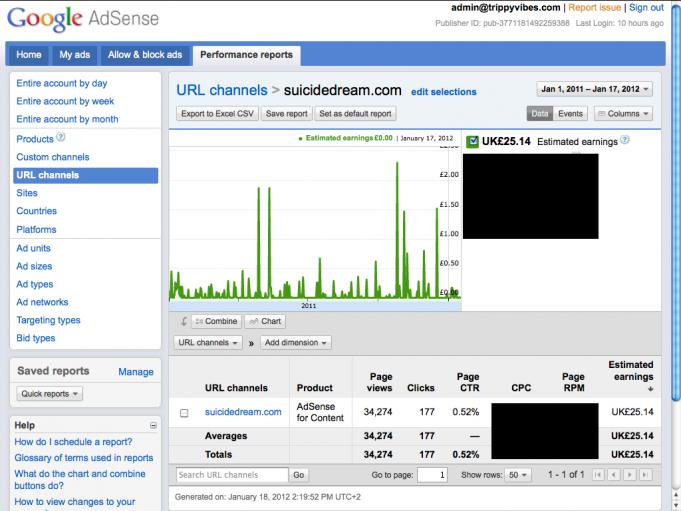The width and height of the screenshot is (681, 511).
Task: Open the date range Jan 1, 2011 dropdown
Action: (595, 89)
